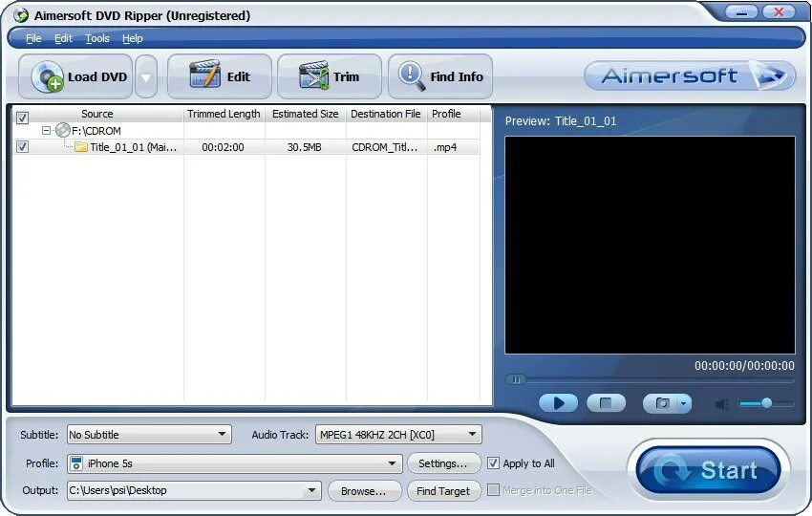Click the Browse... button

click(x=364, y=490)
